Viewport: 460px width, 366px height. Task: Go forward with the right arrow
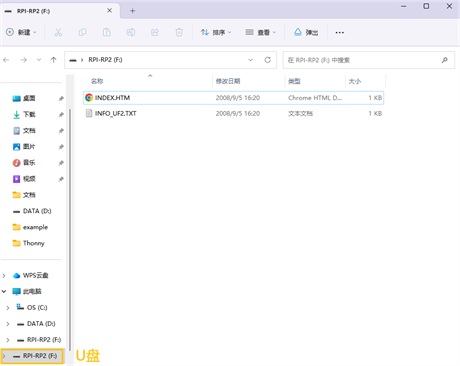point(23,60)
